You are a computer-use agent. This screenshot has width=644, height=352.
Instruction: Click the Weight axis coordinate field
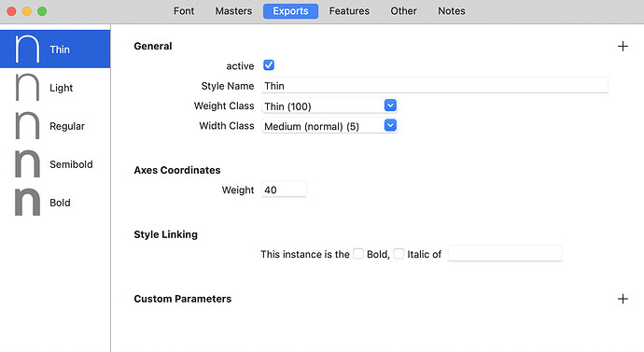click(x=284, y=190)
